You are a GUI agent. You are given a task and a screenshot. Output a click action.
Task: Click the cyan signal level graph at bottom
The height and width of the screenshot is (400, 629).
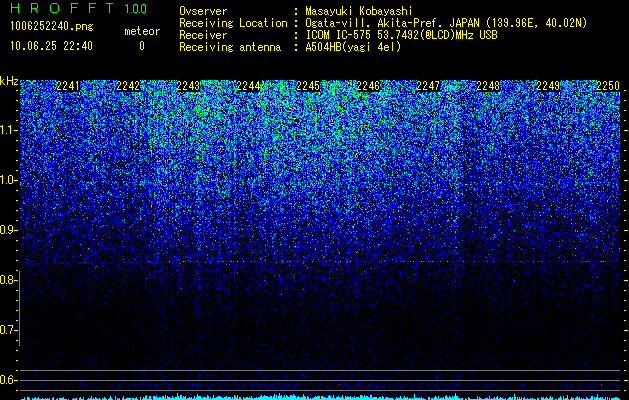coord(320,397)
